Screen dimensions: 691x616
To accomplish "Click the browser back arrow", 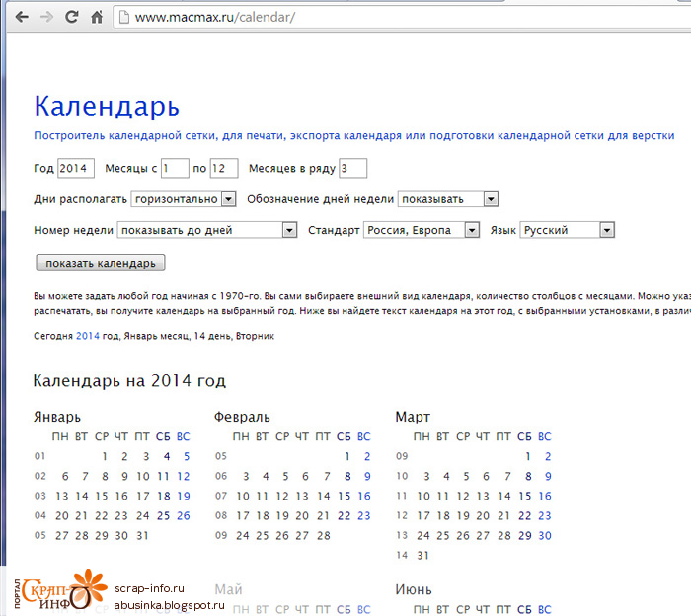I will (x=22, y=17).
